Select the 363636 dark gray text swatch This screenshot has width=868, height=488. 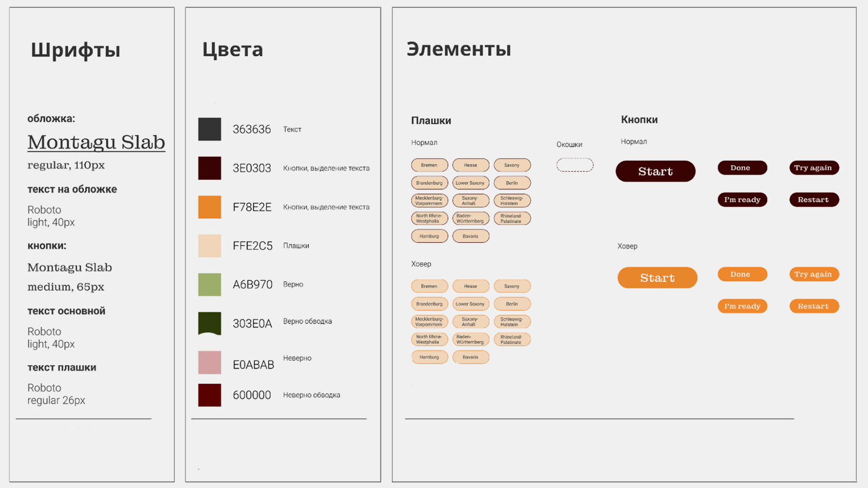[210, 129]
